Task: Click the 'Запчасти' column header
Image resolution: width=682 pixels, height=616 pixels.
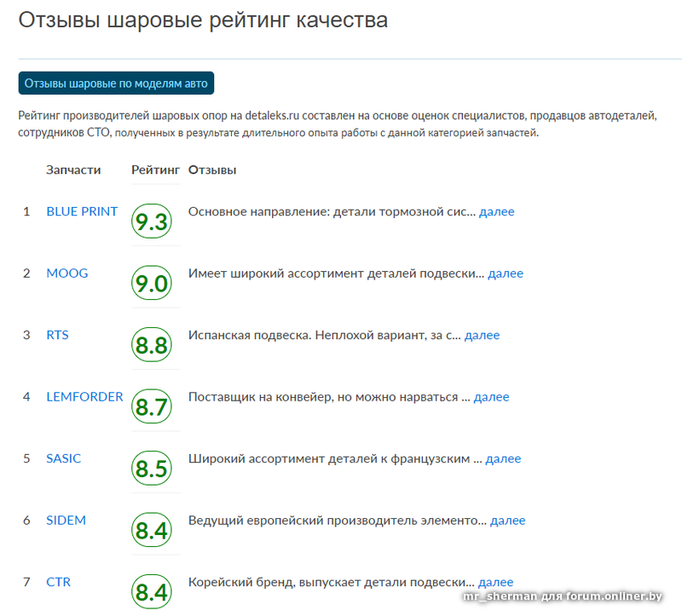Action: (73, 170)
